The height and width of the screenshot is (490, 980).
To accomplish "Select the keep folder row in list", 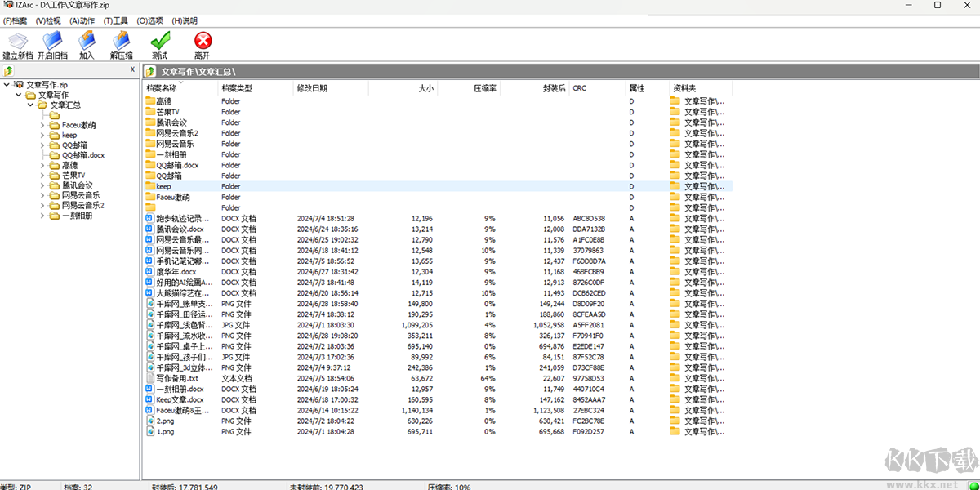I will click(163, 186).
